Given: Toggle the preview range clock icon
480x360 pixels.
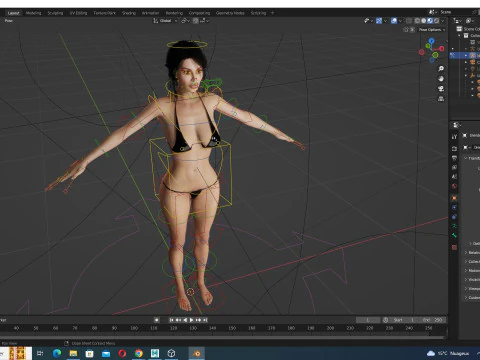Looking at the screenshot, I should 386,320.
